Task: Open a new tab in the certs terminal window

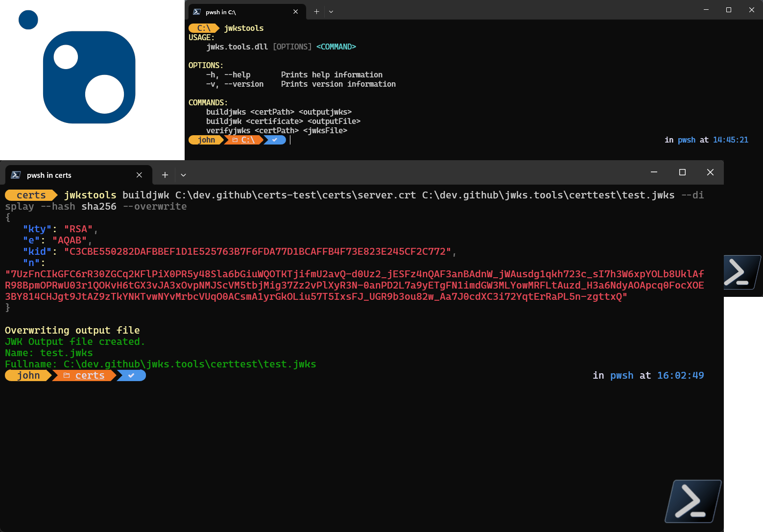Action: click(x=165, y=175)
